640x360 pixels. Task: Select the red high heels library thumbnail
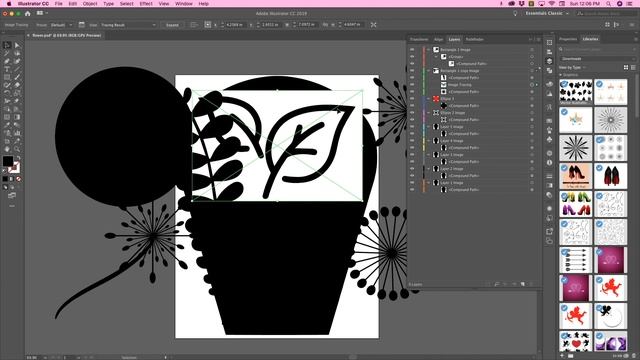click(610, 177)
